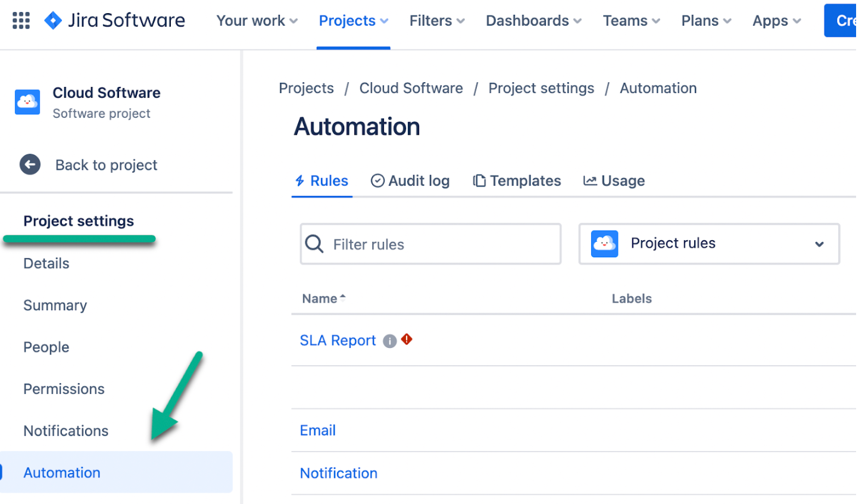Open the Notification rule link
The width and height of the screenshot is (868, 504).
[338, 473]
